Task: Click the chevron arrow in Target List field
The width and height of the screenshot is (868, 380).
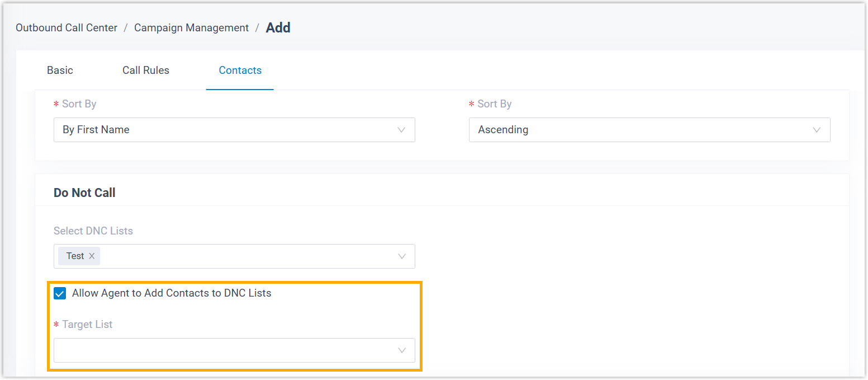Action: click(x=401, y=350)
